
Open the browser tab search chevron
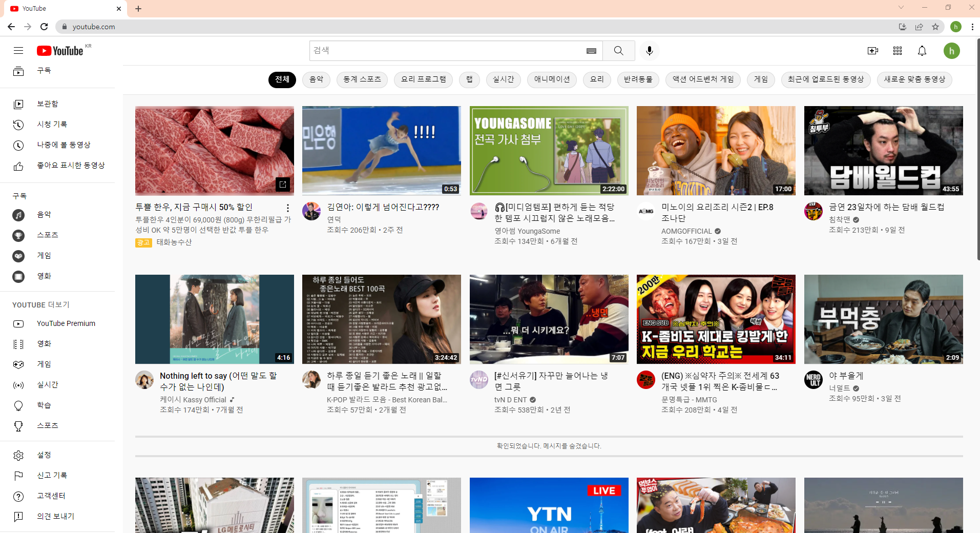point(901,8)
